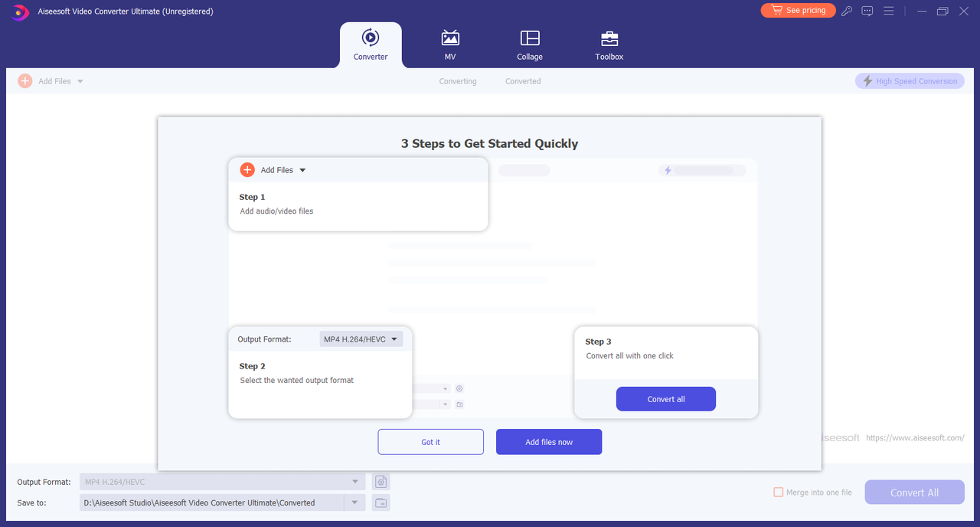
Task: Switch to the Converting list
Action: click(458, 81)
